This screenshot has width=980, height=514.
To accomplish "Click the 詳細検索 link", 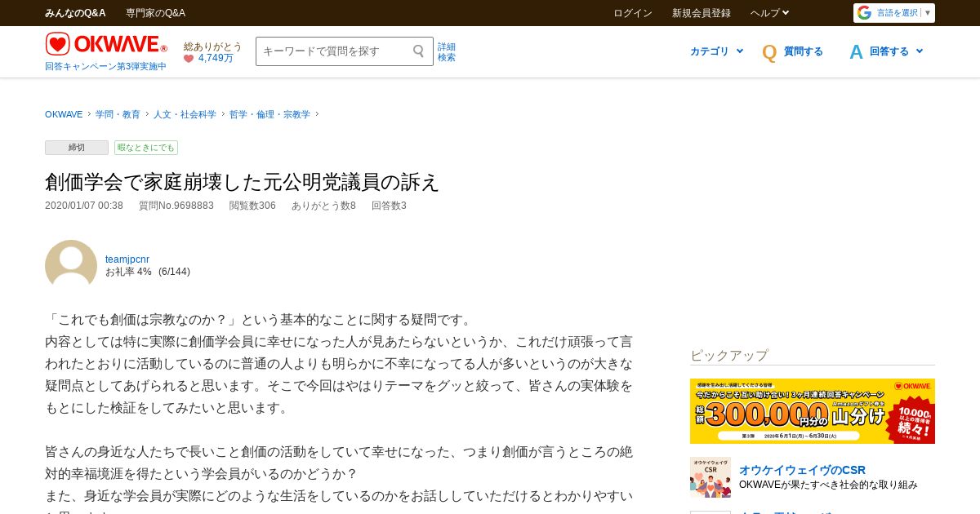I will point(447,52).
